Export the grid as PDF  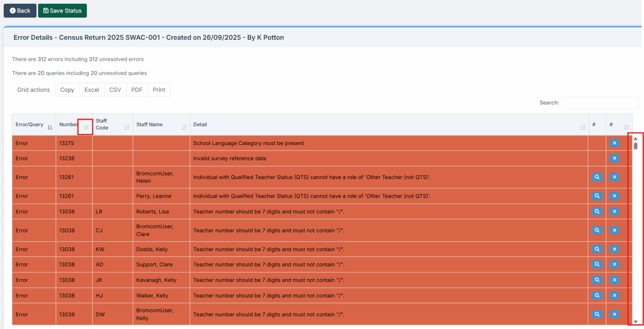pos(137,90)
